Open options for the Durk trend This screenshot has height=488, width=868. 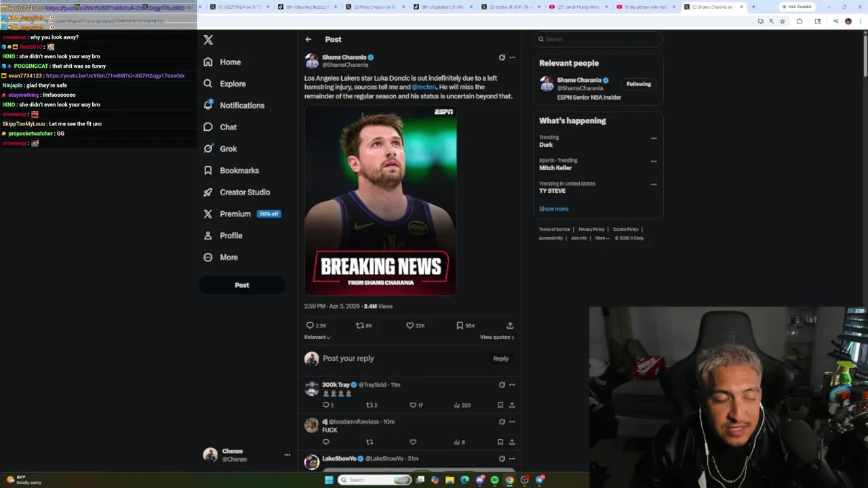(654, 138)
